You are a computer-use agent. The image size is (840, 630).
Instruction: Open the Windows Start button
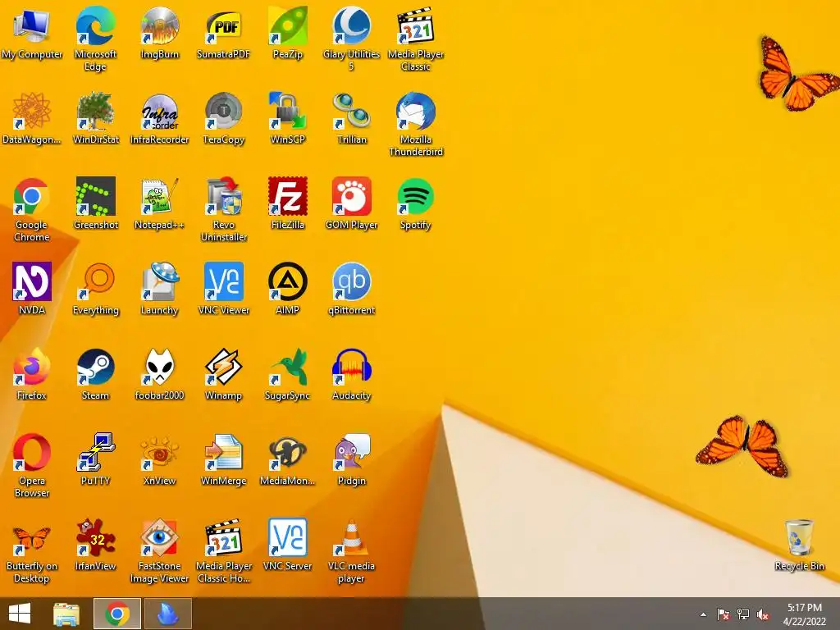tap(20, 614)
